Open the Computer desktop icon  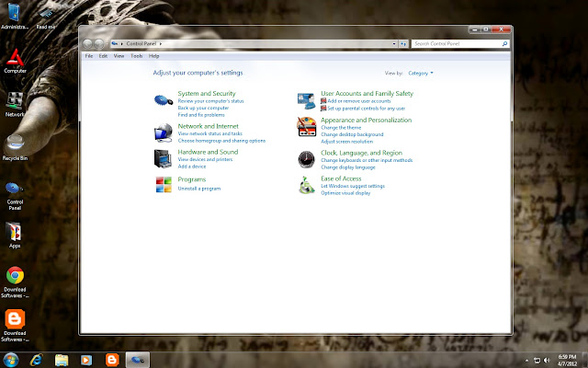pos(15,62)
